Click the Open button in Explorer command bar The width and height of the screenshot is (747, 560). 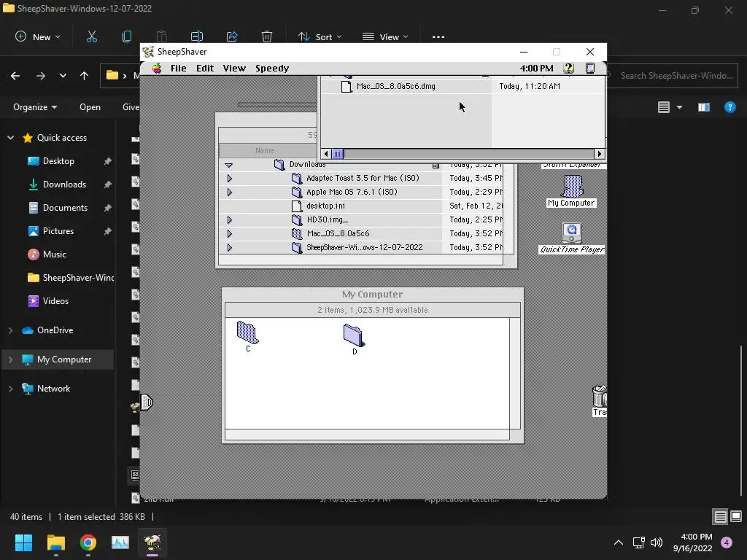pos(90,107)
